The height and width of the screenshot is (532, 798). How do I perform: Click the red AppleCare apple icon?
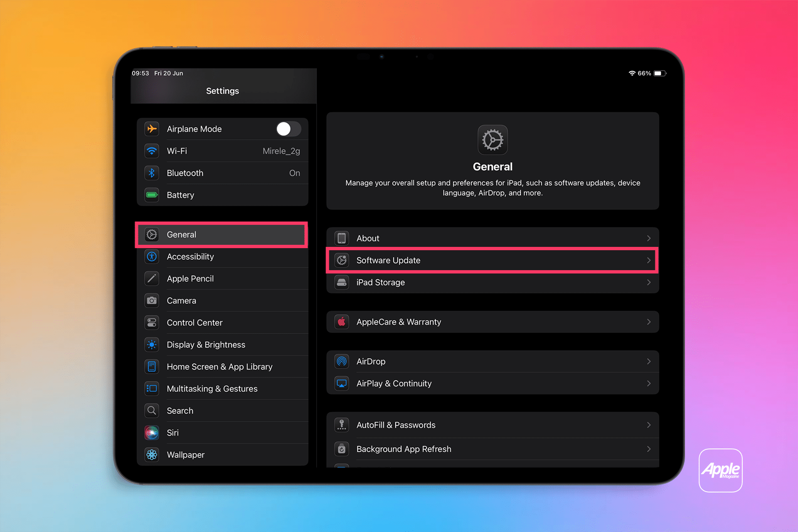click(x=342, y=322)
